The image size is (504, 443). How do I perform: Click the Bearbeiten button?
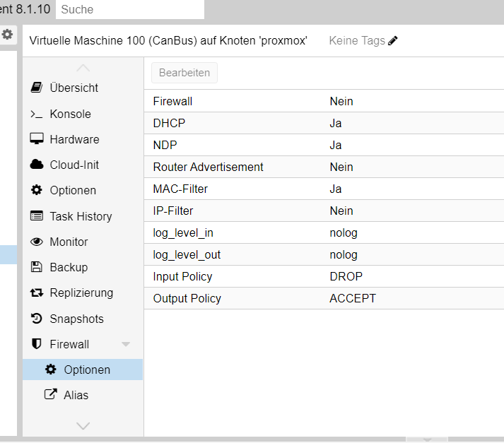click(184, 73)
